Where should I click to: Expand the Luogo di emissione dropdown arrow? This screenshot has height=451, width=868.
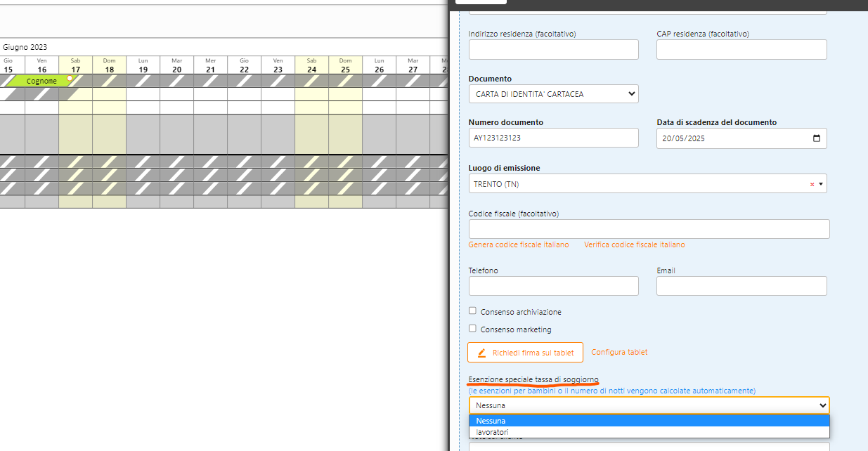coord(821,184)
